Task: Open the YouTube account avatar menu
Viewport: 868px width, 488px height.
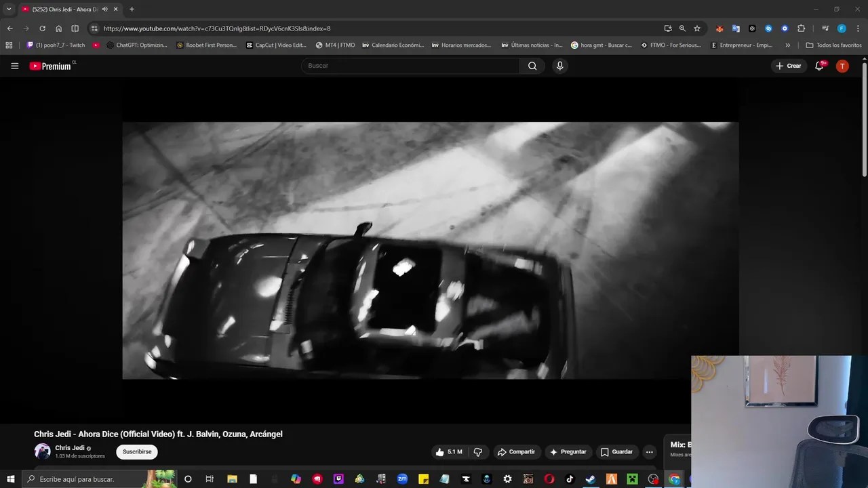Action: pos(842,66)
